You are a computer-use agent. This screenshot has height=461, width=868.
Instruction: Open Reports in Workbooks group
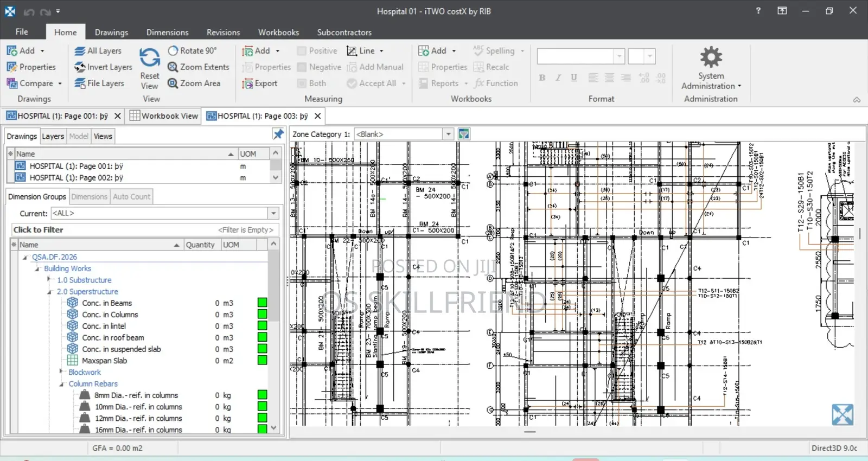click(443, 84)
